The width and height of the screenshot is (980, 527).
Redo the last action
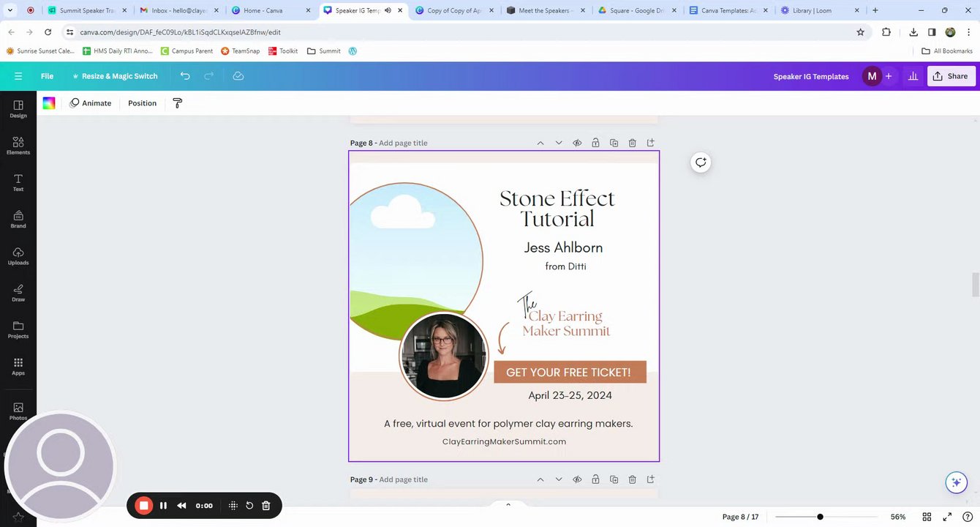point(208,76)
